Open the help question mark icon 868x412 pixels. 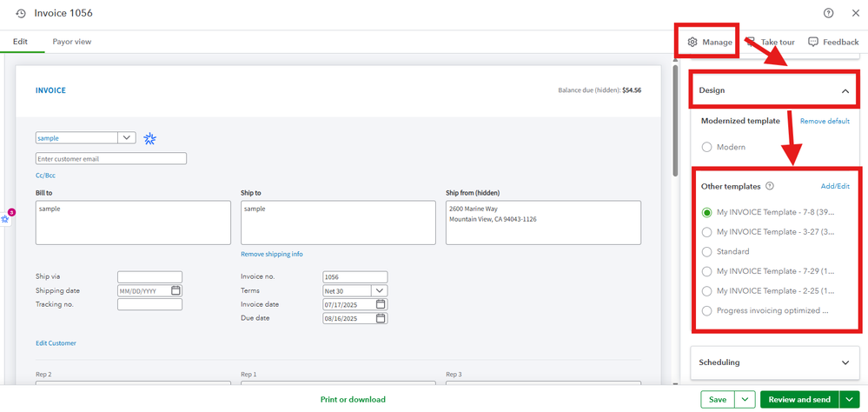coord(828,13)
